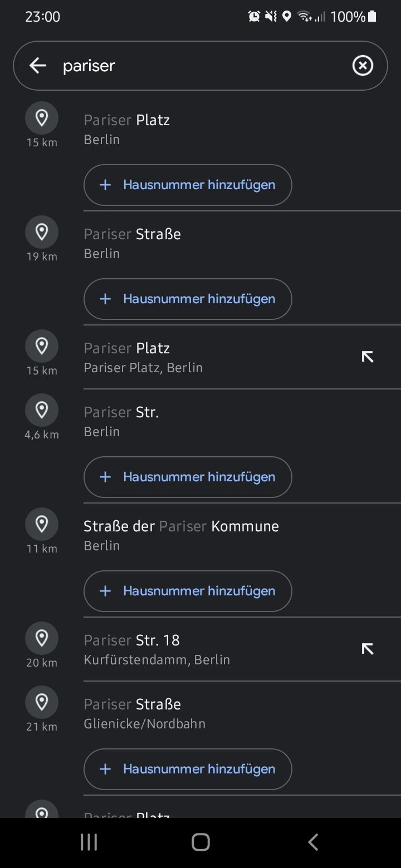Tap pin icon for Straße der Pariser Kommune
Viewport: 401px width, 868px height.
pos(42,524)
